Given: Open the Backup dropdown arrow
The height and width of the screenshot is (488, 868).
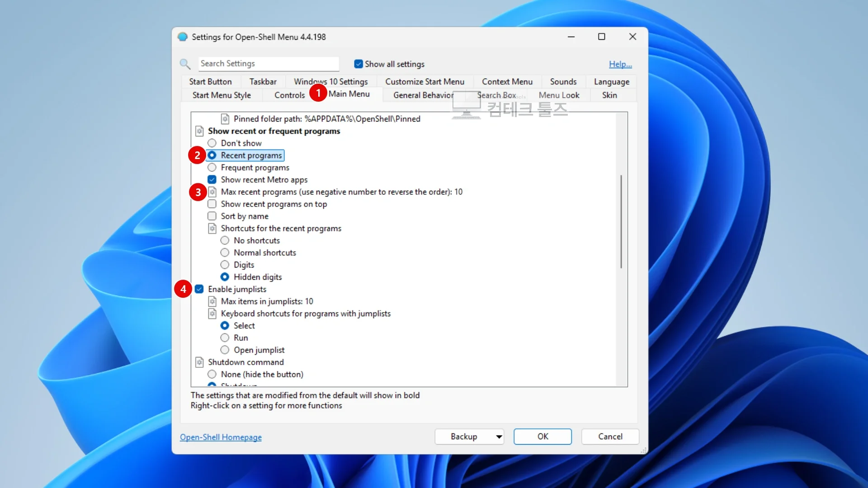Looking at the screenshot, I should 499,437.
